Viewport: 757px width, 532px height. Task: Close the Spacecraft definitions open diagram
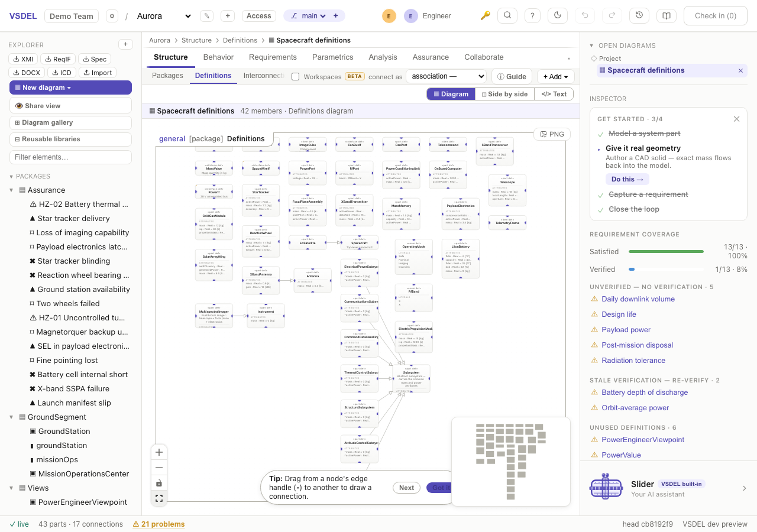[740, 70]
